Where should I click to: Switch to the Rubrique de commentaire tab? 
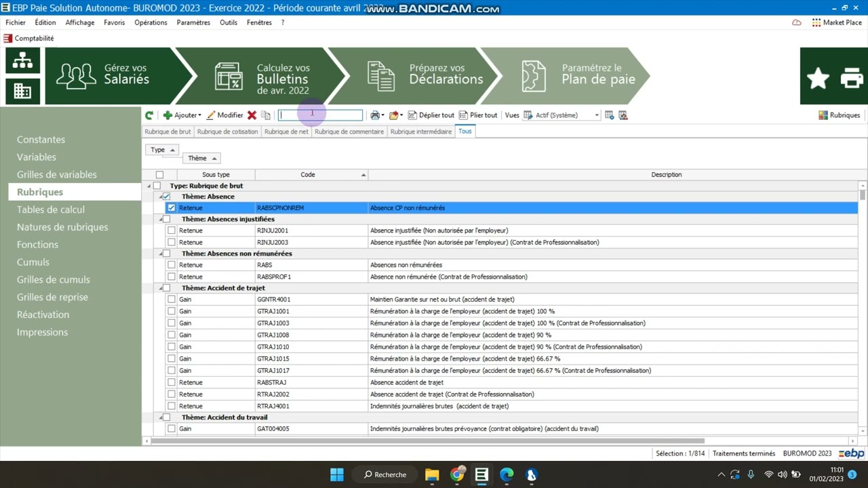pos(349,131)
